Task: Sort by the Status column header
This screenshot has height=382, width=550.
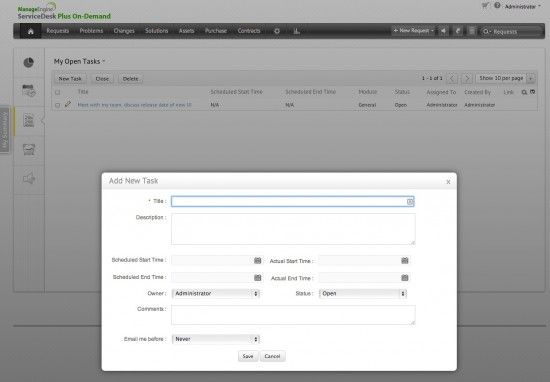Action: (x=402, y=92)
